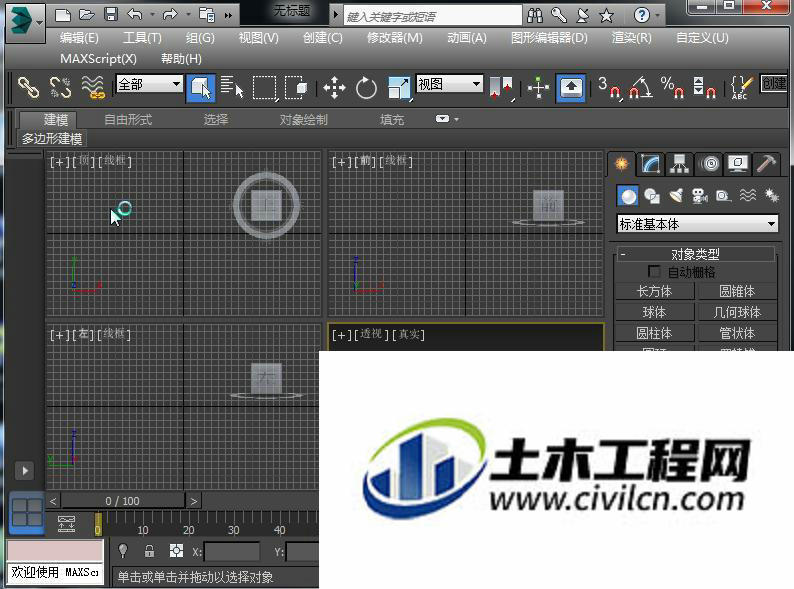794x589 pixels.
Task: Click the MAXScript pink listener color box
Action: point(55,551)
